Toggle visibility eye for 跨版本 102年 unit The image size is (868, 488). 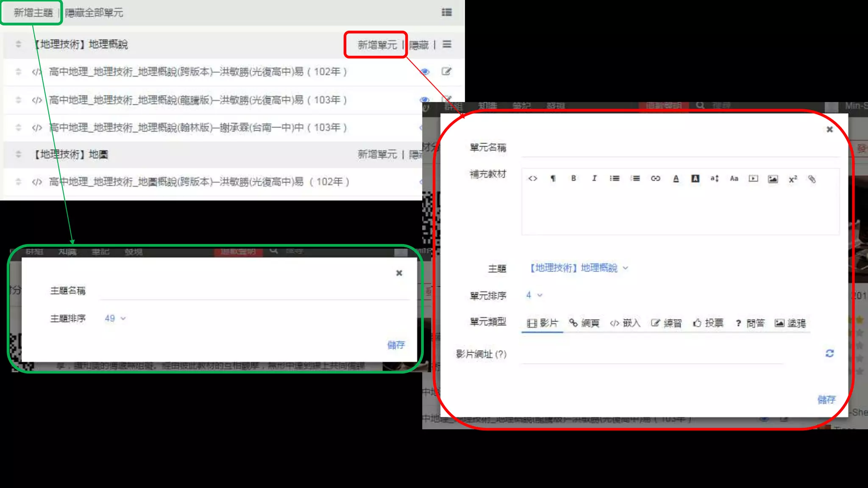coord(424,72)
